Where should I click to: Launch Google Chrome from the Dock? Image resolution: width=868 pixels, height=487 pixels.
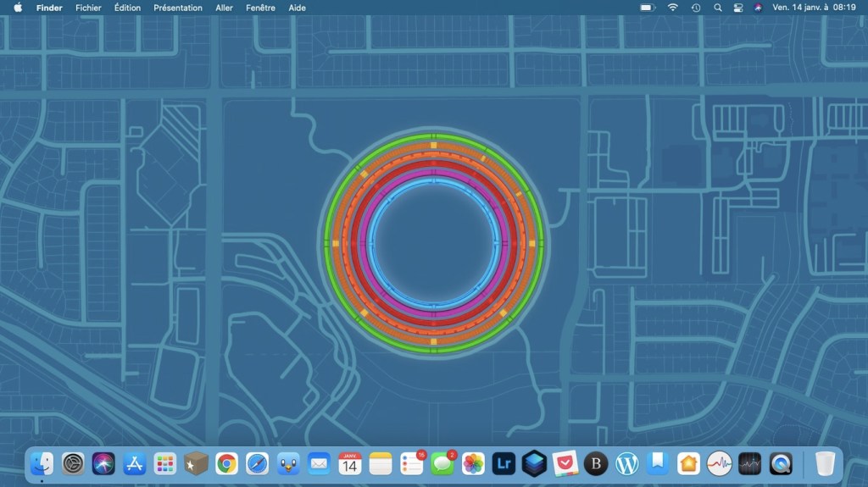226,463
